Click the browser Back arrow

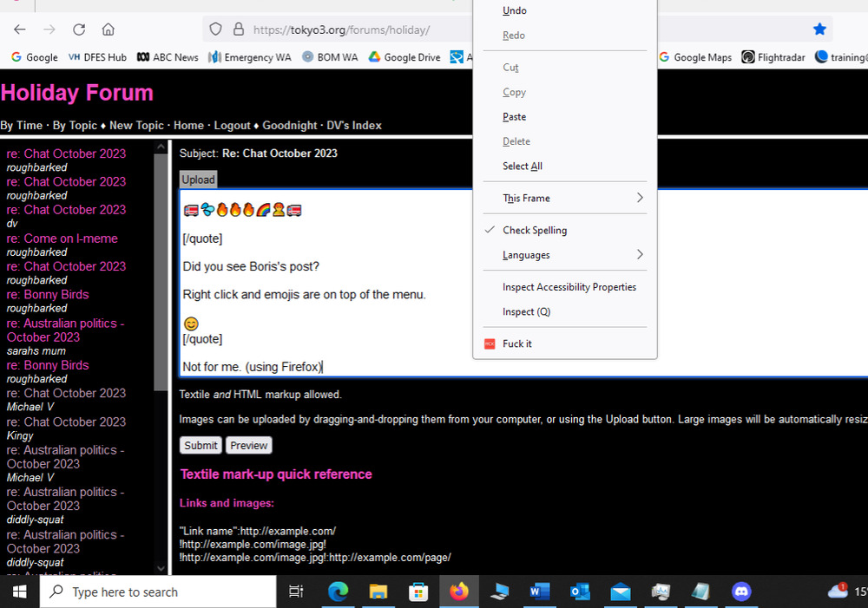coord(20,29)
